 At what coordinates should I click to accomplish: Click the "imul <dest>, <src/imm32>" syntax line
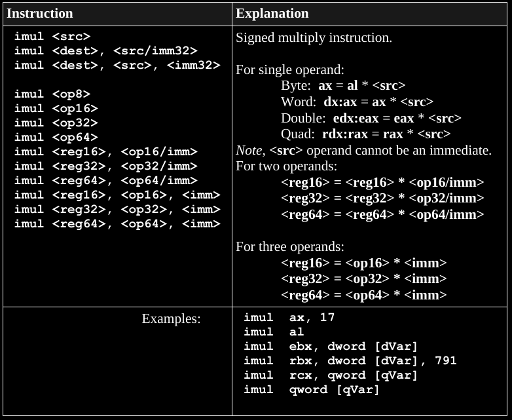tap(105, 51)
